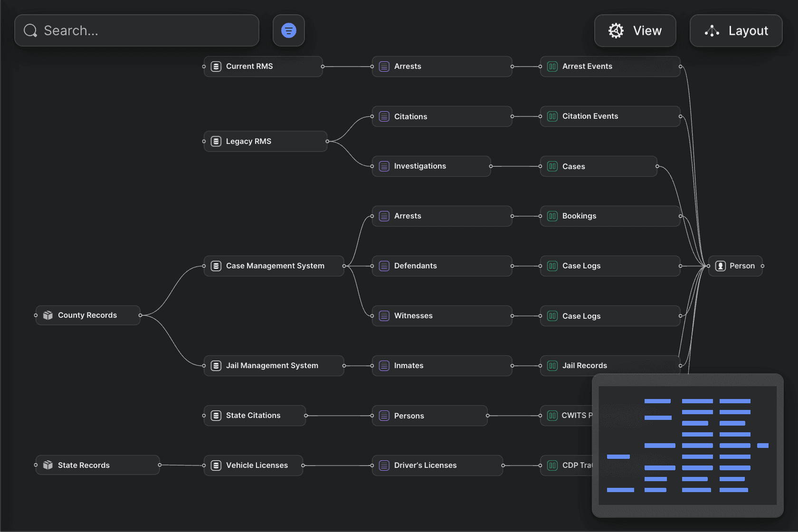The height and width of the screenshot is (532, 798).
Task: Click the State Records package icon
Action: 48,465
